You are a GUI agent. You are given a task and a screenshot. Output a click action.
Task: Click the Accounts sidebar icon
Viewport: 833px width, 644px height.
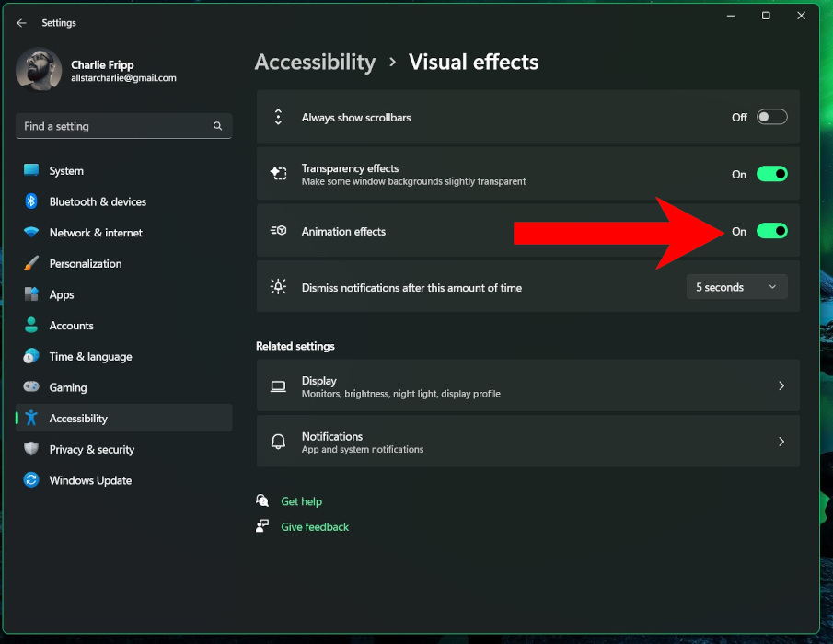click(x=30, y=325)
